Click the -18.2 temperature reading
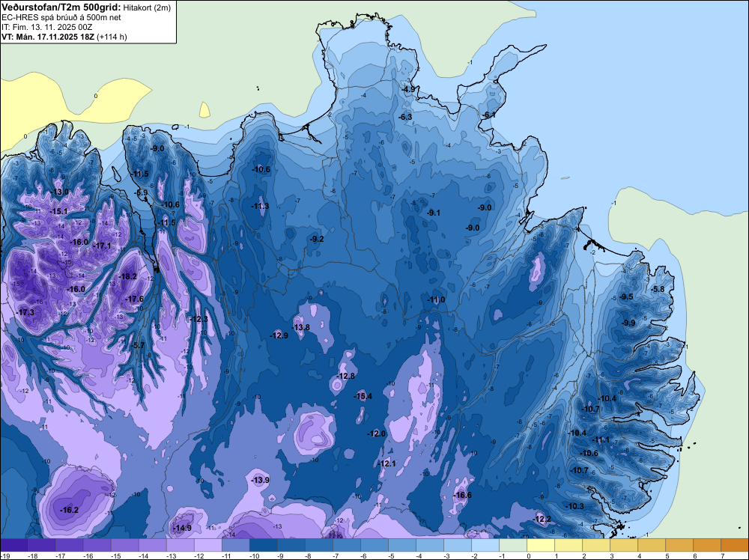This screenshot has height=560, width=749. [127, 276]
